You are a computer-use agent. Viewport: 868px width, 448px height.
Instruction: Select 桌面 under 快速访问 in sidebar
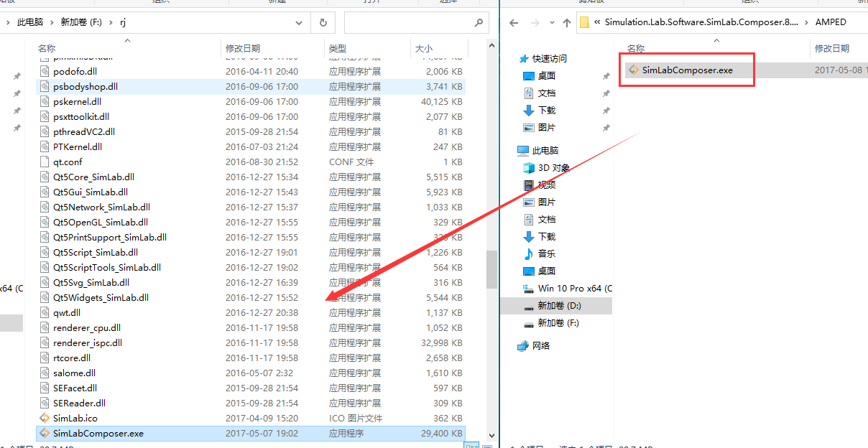coord(547,75)
